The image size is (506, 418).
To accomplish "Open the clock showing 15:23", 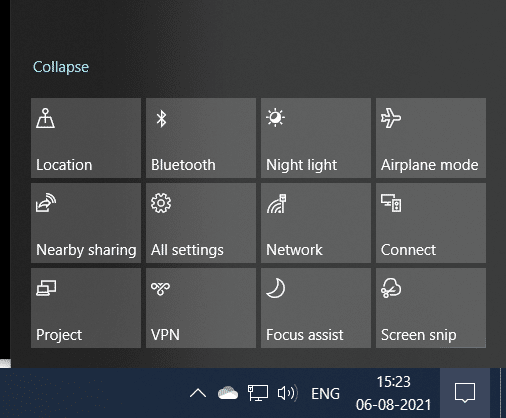I will tap(393, 393).
